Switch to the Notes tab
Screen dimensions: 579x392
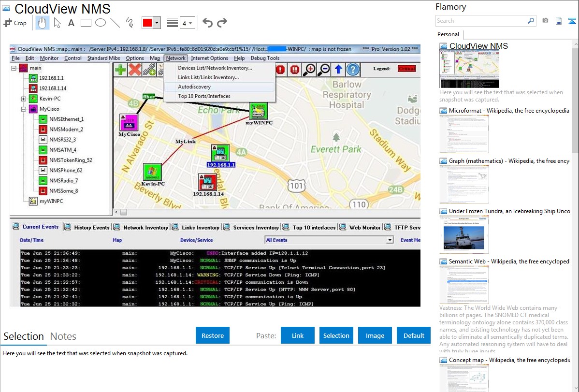[63, 336]
